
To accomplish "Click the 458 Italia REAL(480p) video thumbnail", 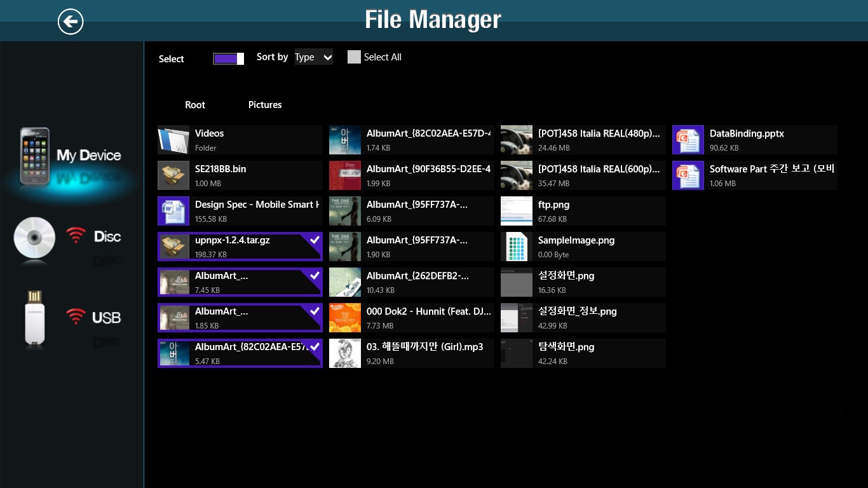I will (x=517, y=140).
